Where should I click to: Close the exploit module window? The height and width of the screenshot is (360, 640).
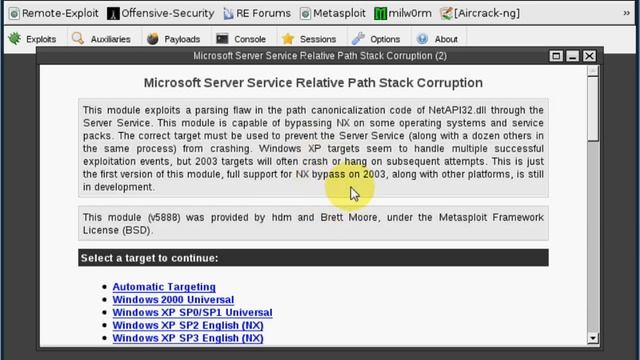[x=589, y=56]
